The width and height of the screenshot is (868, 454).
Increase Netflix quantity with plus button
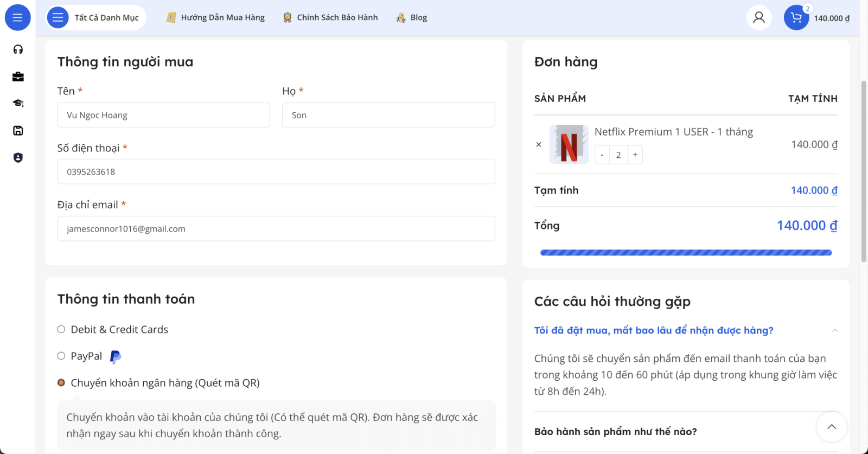click(635, 155)
